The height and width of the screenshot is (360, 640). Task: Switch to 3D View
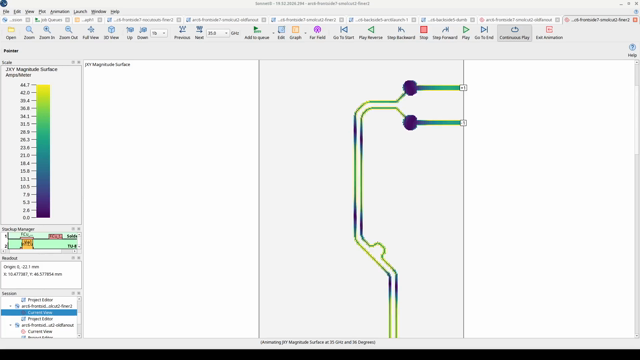tap(111, 33)
